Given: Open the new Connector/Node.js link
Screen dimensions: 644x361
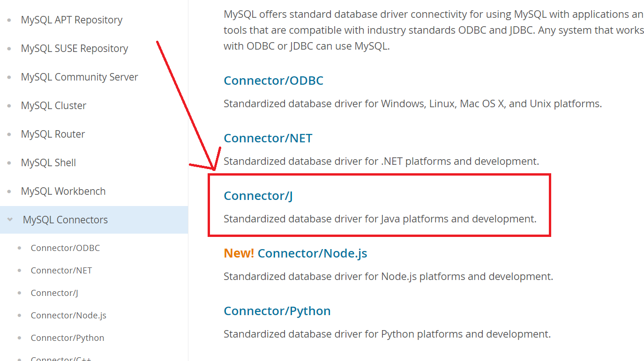Looking at the screenshot, I should coord(312,253).
